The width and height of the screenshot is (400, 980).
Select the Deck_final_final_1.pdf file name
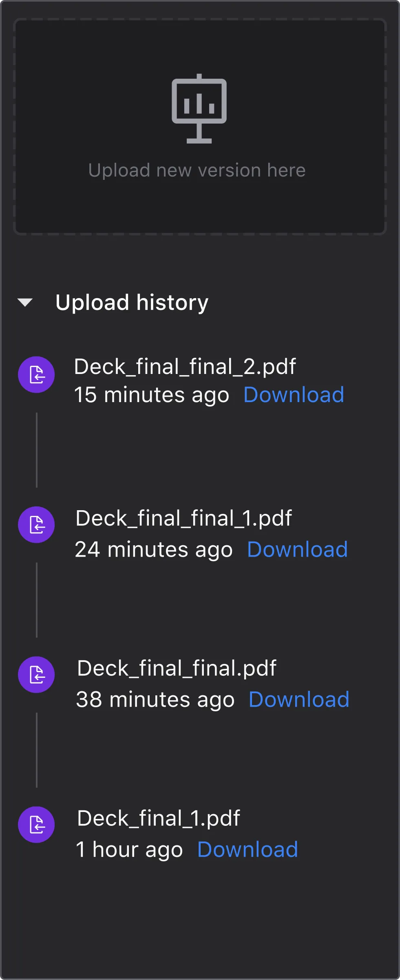(x=183, y=518)
